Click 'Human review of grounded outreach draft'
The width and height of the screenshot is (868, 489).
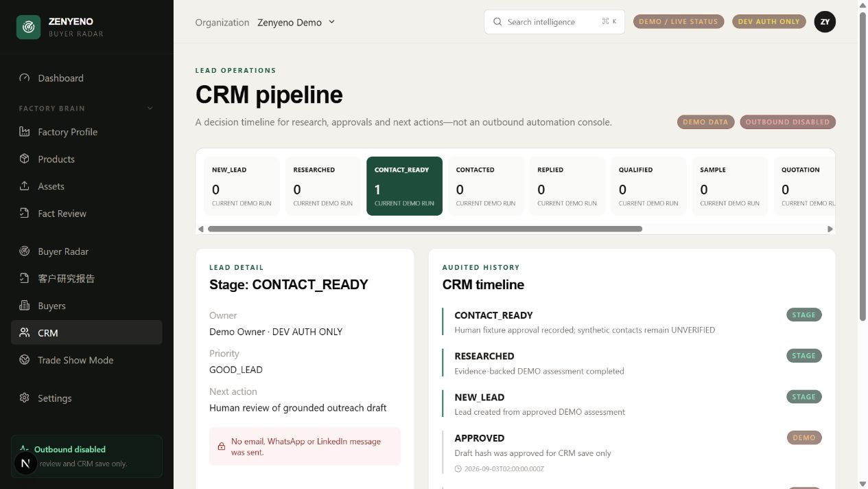click(298, 408)
